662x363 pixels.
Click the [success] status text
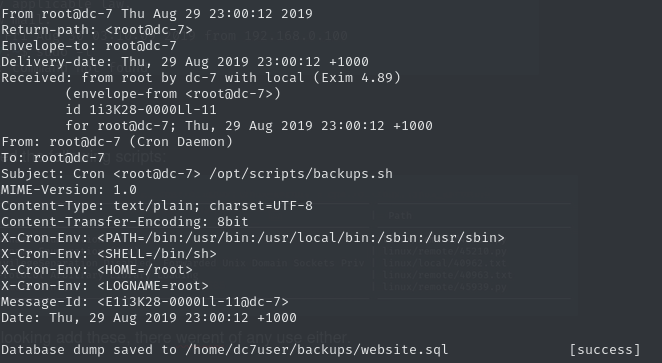pos(605,350)
